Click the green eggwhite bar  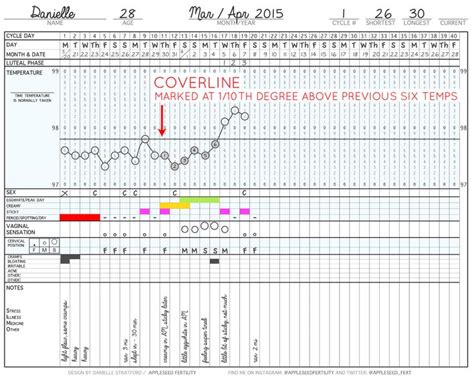coord(199,200)
